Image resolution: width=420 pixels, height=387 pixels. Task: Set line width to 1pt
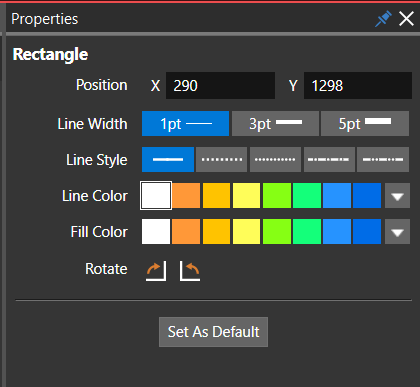tap(185, 124)
